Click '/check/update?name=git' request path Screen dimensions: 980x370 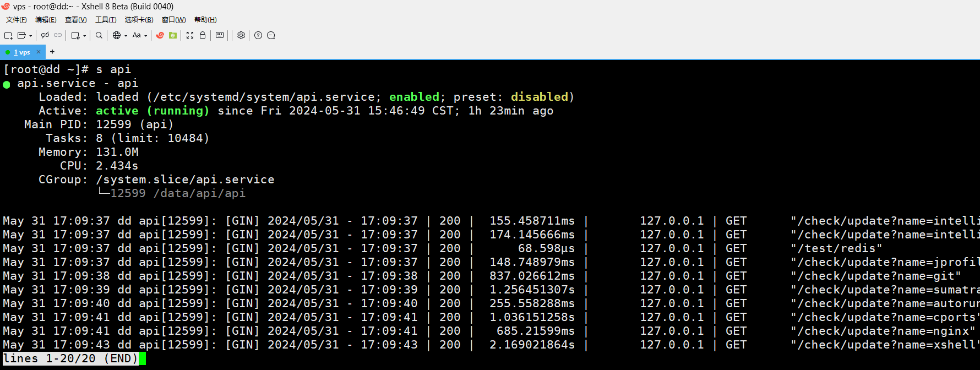point(876,276)
